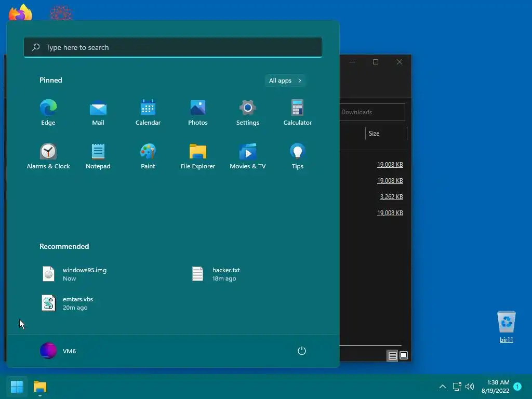
Task: Select the red desktop icon beside Firefox
Action: pos(61,13)
